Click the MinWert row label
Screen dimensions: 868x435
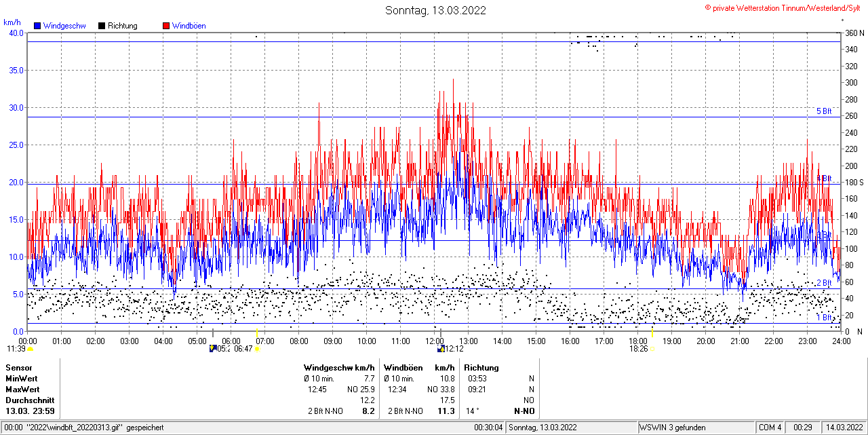(22, 379)
